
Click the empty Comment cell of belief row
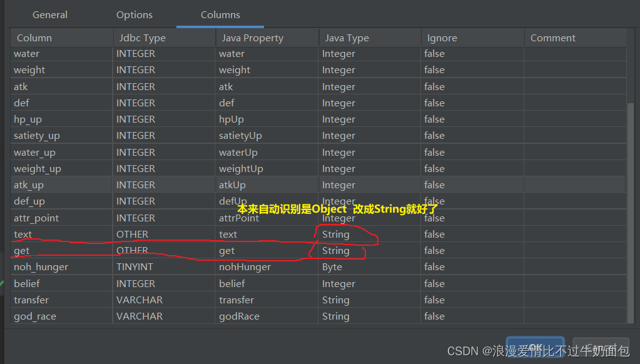click(x=575, y=283)
